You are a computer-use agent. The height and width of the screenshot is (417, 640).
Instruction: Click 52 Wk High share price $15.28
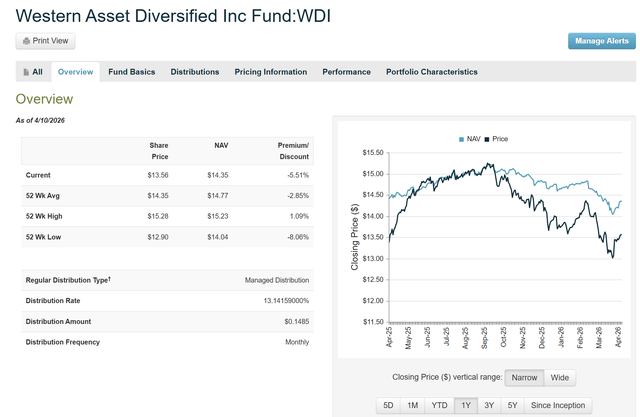pyautogui.click(x=158, y=216)
